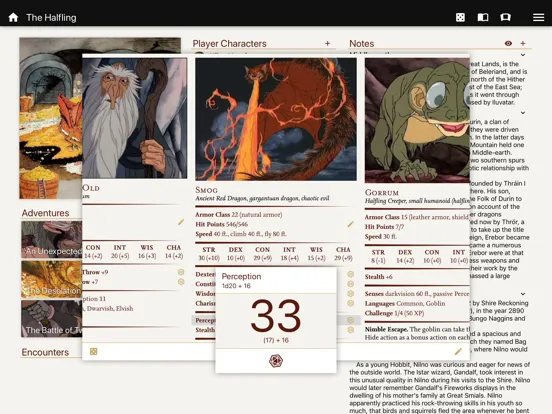Image resolution: width=552 pixels, height=414 pixels.
Task: Click the Smog name heading
Action: coord(207,190)
